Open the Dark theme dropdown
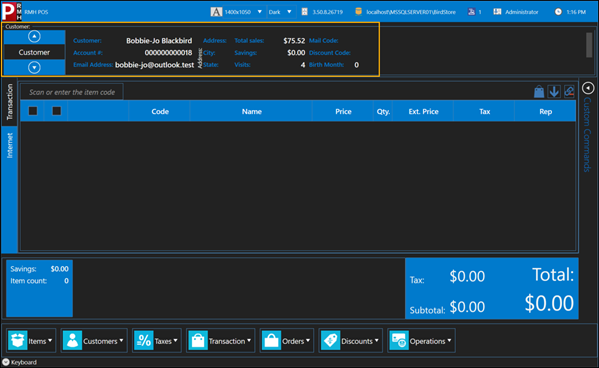This screenshot has width=599, height=368. click(289, 12)
